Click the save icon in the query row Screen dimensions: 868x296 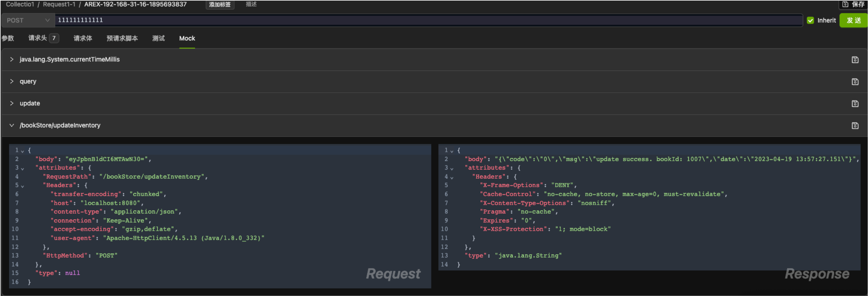coord(855,82)
